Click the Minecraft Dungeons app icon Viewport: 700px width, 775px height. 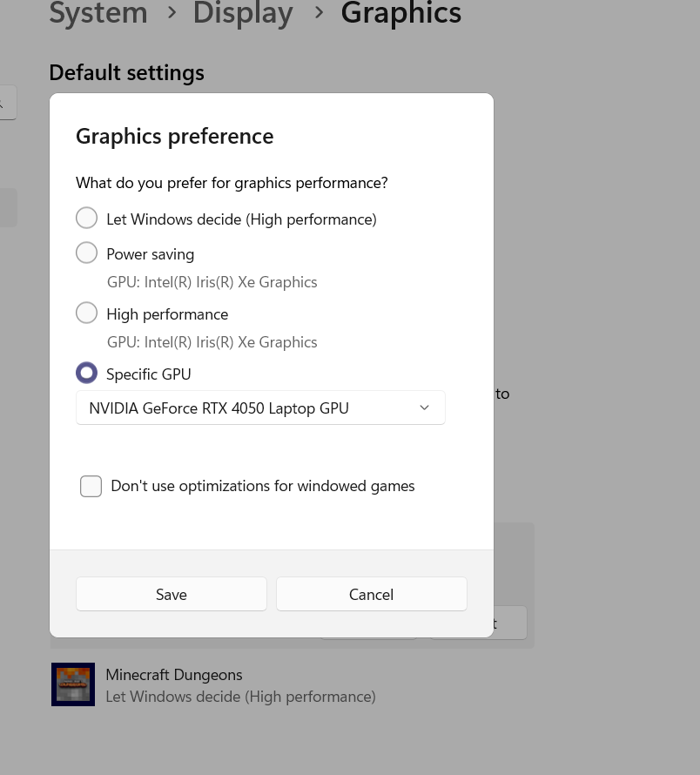tap(73, 684)
